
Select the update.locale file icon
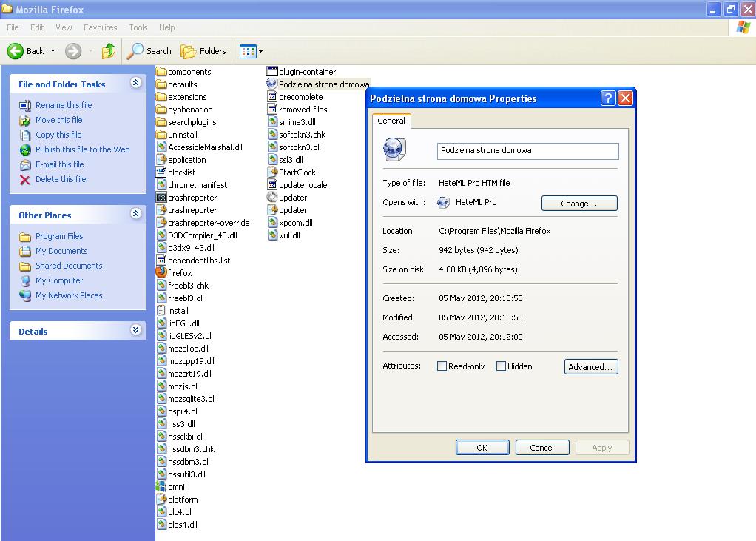272,184
